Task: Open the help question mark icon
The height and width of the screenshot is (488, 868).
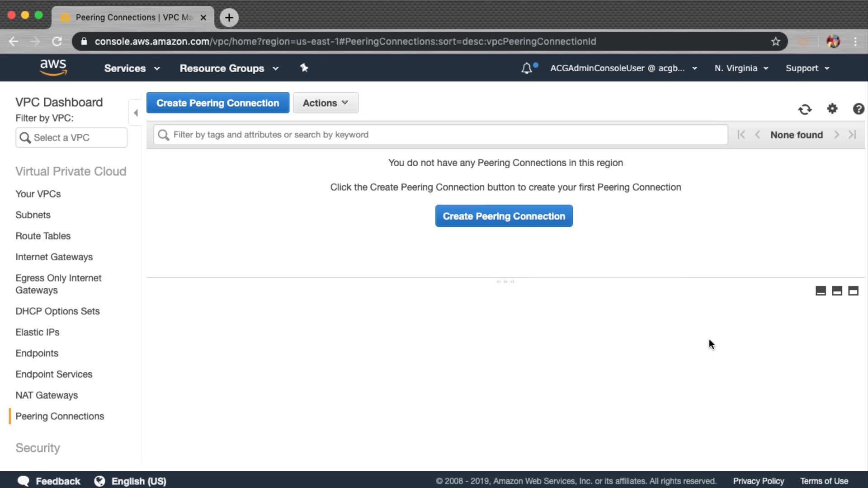Action: coord(858,109)
